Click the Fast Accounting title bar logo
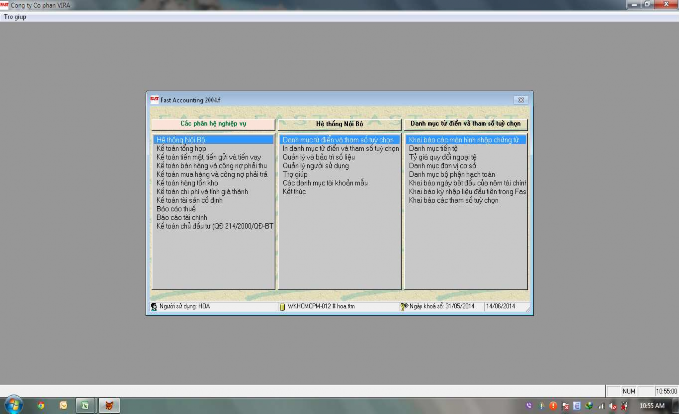Image resolution: width=679 pixels, height=414 pixels. pyautogui.click(x=155, y=100)
